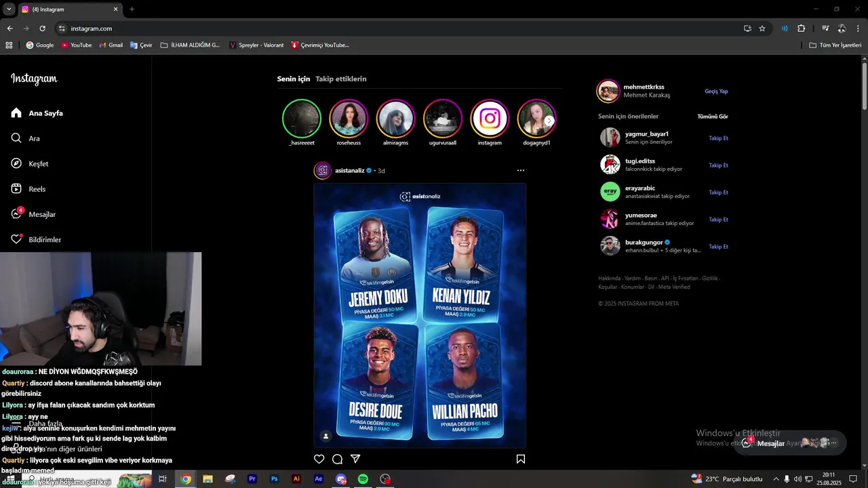Show next stories with arrow
Image resolution: width=868 pixels, height=488 pixels.
coord(549,121)
